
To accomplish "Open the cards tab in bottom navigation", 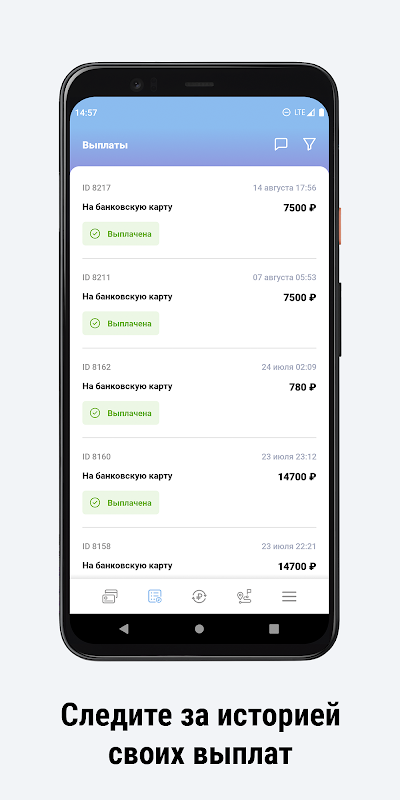I will [x=110, y=596].
